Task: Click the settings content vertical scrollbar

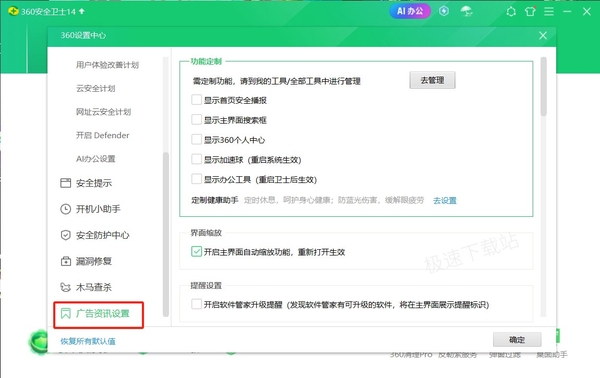Action: 543,86
